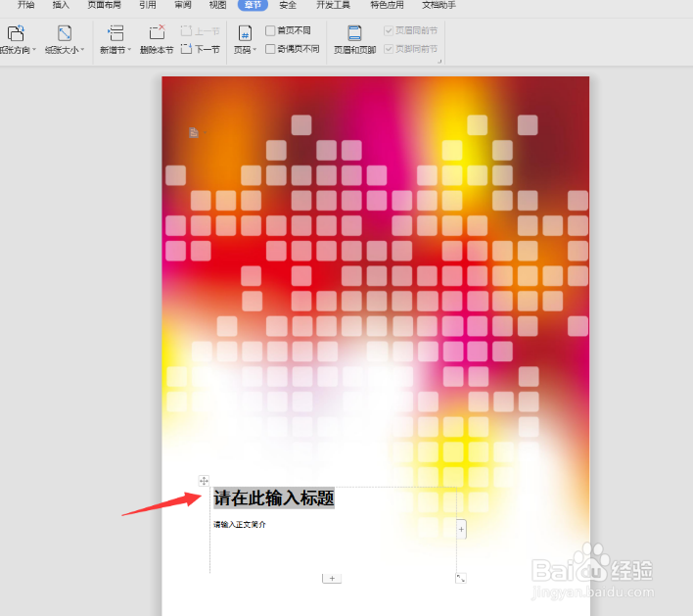This screenshot has width=693, height=616.
Task: Open the Review (审阅) tab
Action: click(x=182, y=5)
